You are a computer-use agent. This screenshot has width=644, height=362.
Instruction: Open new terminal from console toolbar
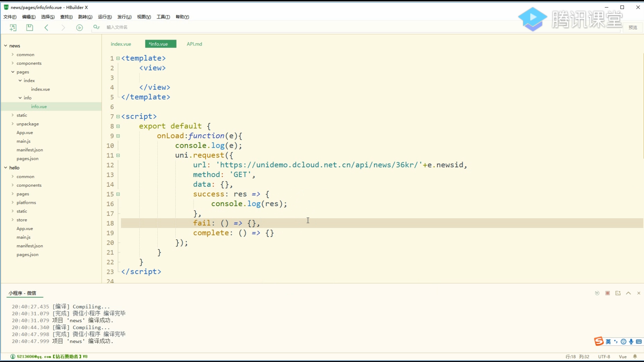click(x=618, y=293)
